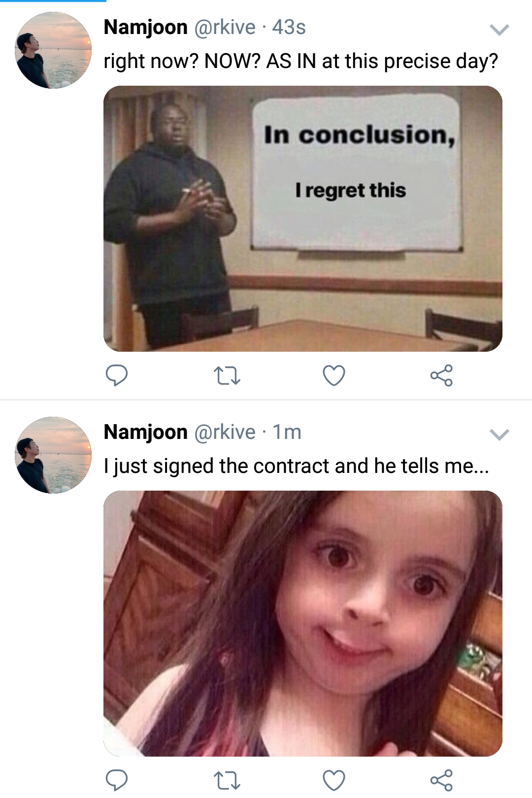Open the 43s timestamp of top tweet
The width and height of the screenshot is (532, 798).
[x=289, y=27]
